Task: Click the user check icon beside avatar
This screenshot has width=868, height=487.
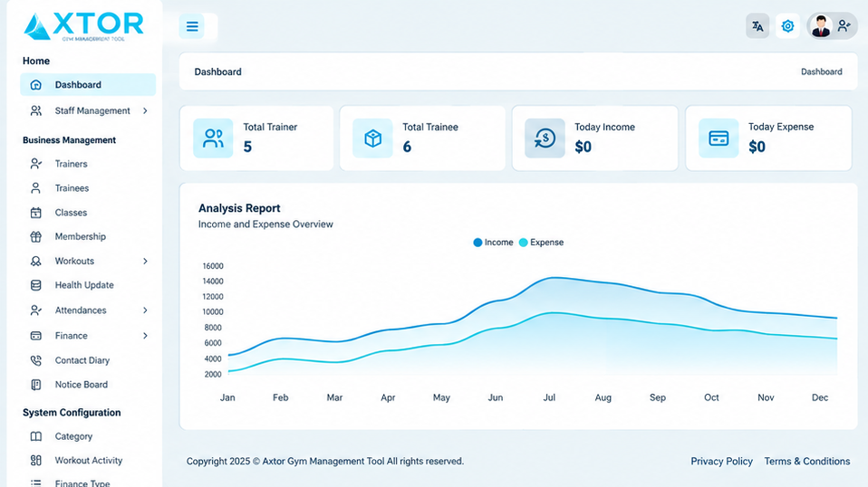Action: pos(844,26)
